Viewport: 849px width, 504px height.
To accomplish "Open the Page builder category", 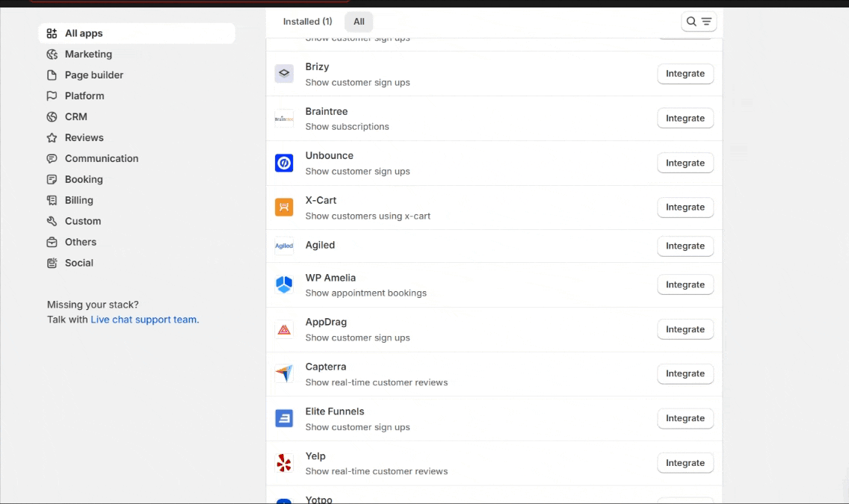I will click(x=93, y=75).
